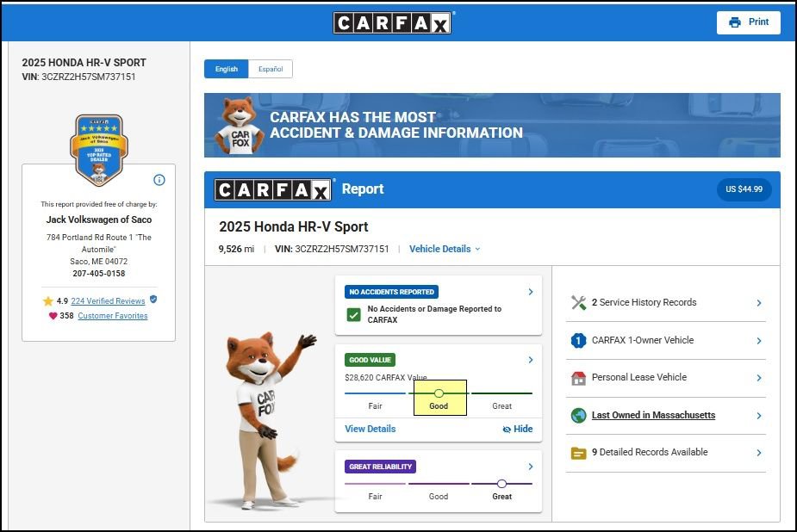Click View Details under CARFAX Value
797x532 pixels.
(370, 429)
